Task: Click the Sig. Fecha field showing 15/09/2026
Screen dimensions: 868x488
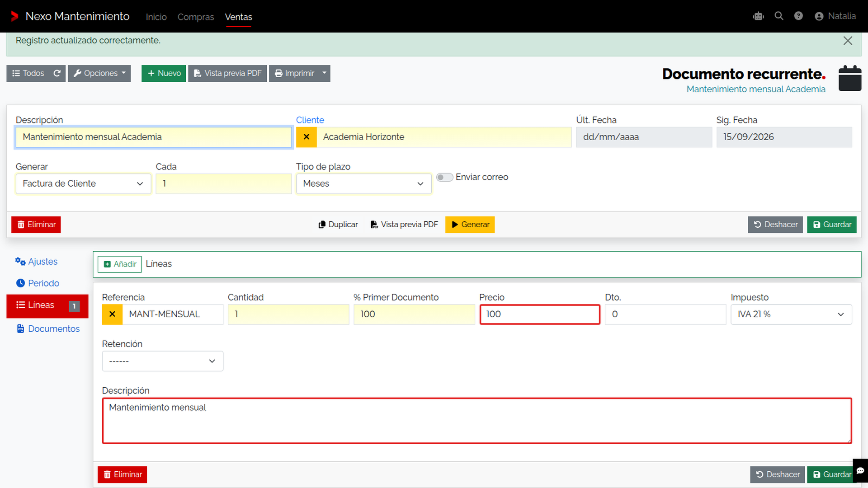Action: click(x=784, y=137)
